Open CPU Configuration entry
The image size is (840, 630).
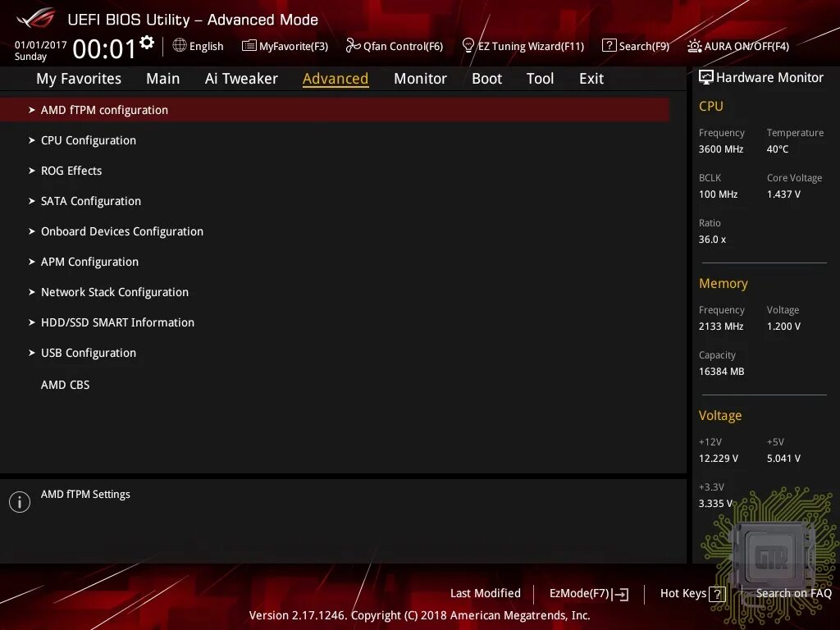click(x=89, y=140)
